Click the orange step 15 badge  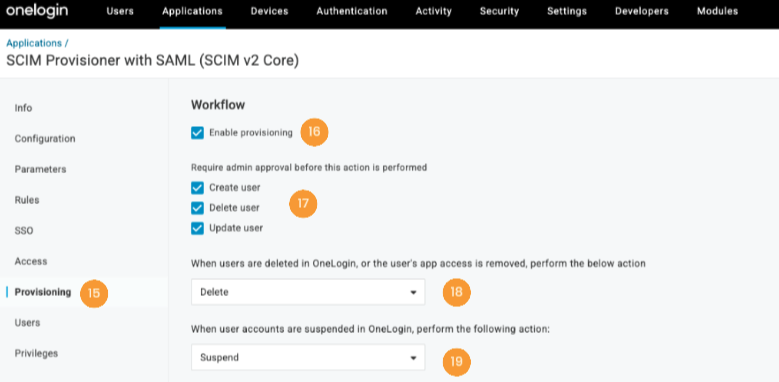click(x=94, y=293)
